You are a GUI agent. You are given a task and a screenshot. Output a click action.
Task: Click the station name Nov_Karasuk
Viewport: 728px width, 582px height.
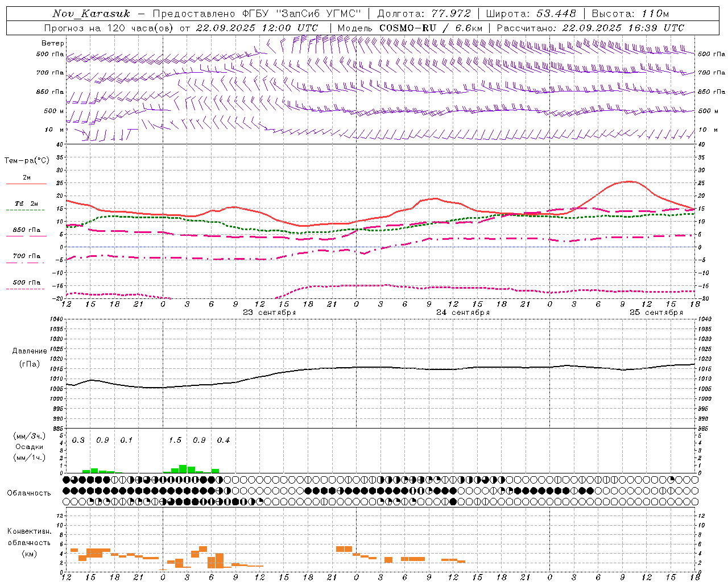point(91,14)
